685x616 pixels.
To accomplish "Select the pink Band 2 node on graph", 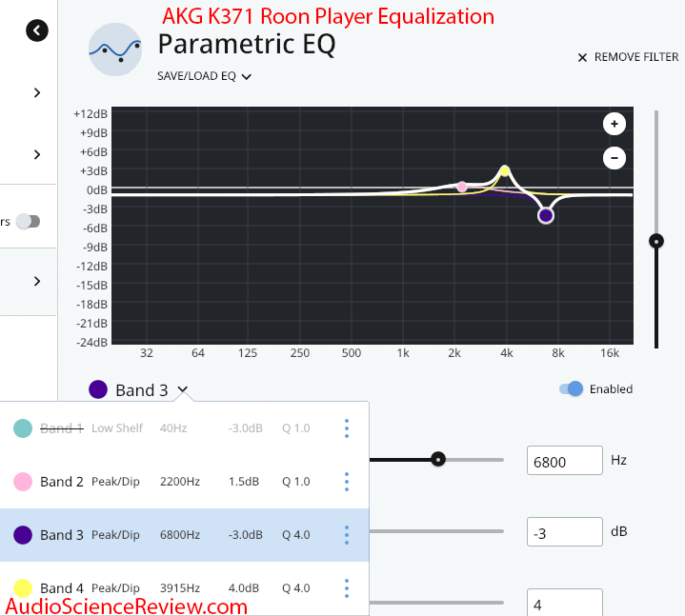I will pyautogui.click(x=462, y=187).
